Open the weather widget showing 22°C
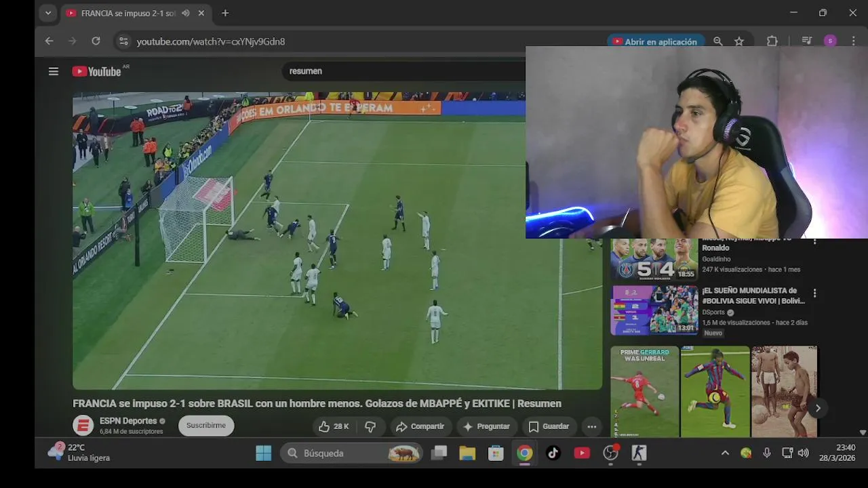This screenshot has width=868, height=488. [x=79, y=453]
